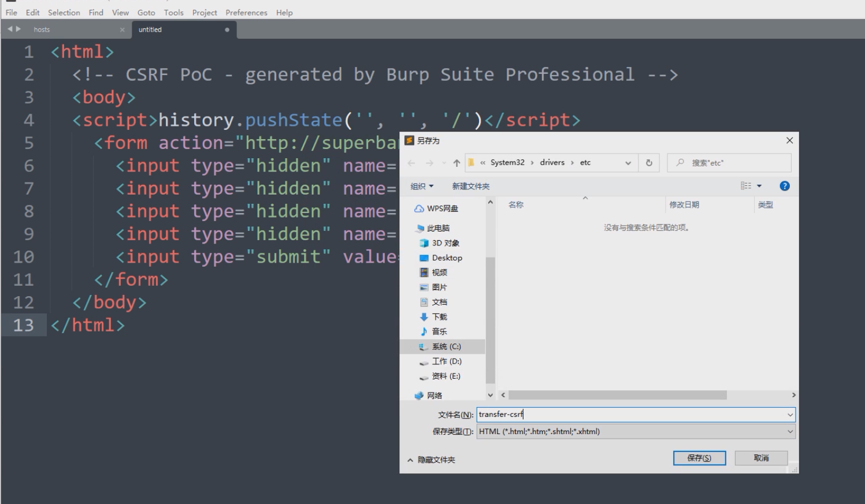Click previous tab arrow in Sublime
Image resolution: width=865 pixels, height=504 pixels.
pyautogui.click(x=10, y=29)
